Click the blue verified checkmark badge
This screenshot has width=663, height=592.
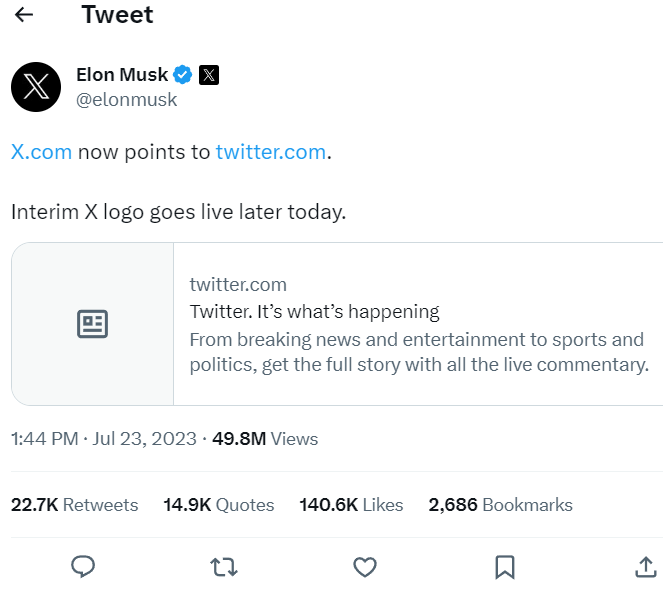tap(183, 75)
